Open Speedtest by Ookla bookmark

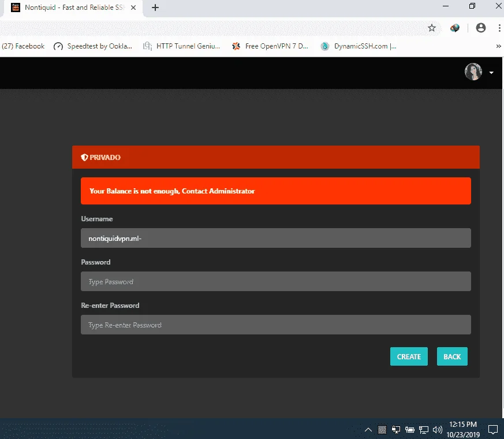pos(93,46)
